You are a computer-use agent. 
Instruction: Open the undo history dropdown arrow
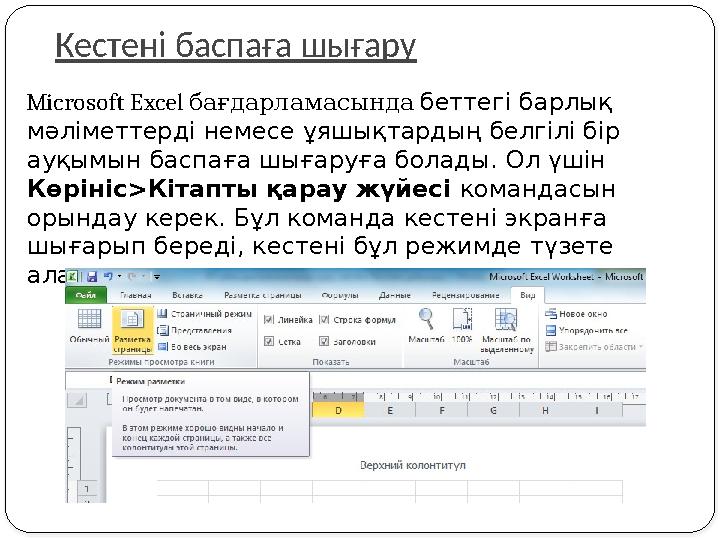click(x=119, y=276)
